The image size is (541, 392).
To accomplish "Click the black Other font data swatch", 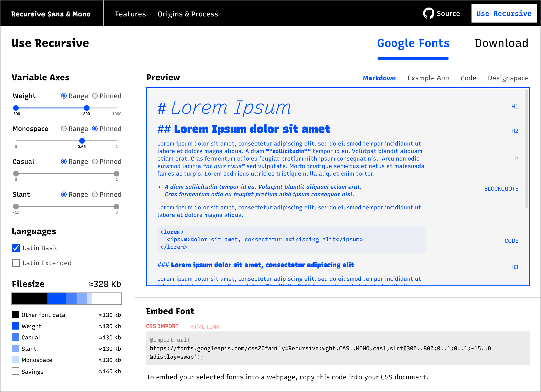I will [15, 315].
